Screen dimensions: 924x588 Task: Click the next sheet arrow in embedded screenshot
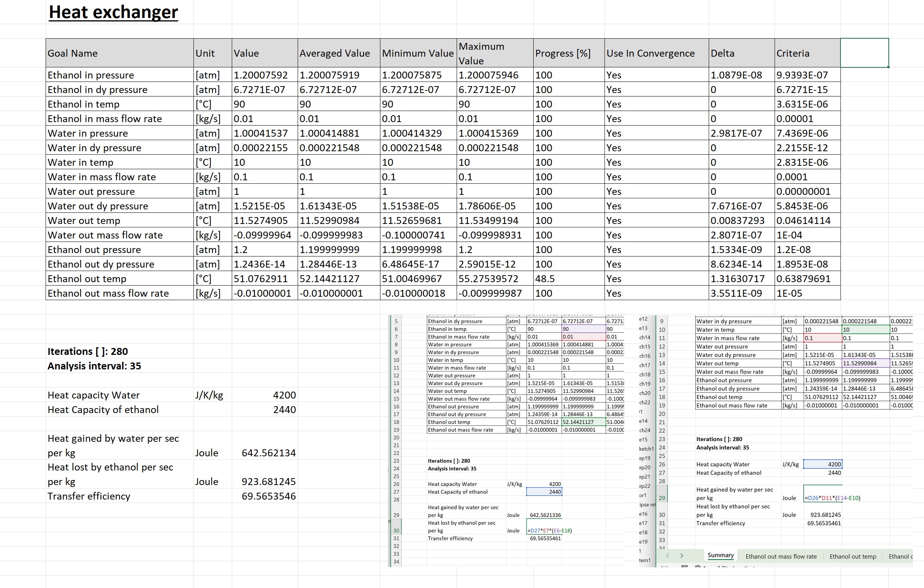pos(682,556)
